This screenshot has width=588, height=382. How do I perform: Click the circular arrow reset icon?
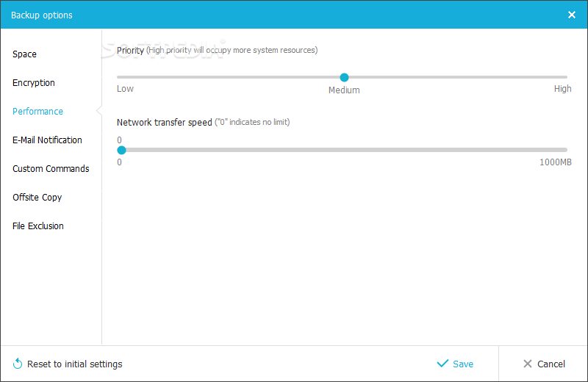click(18, 364)
